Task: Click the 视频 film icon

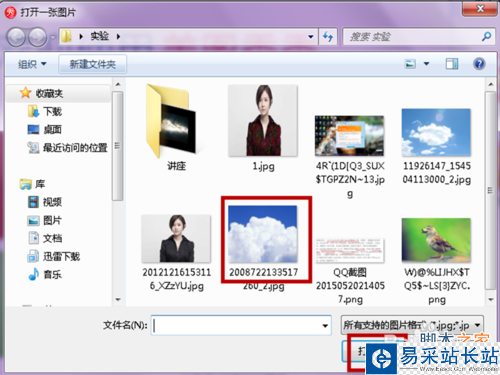Action: click(33, 202)
